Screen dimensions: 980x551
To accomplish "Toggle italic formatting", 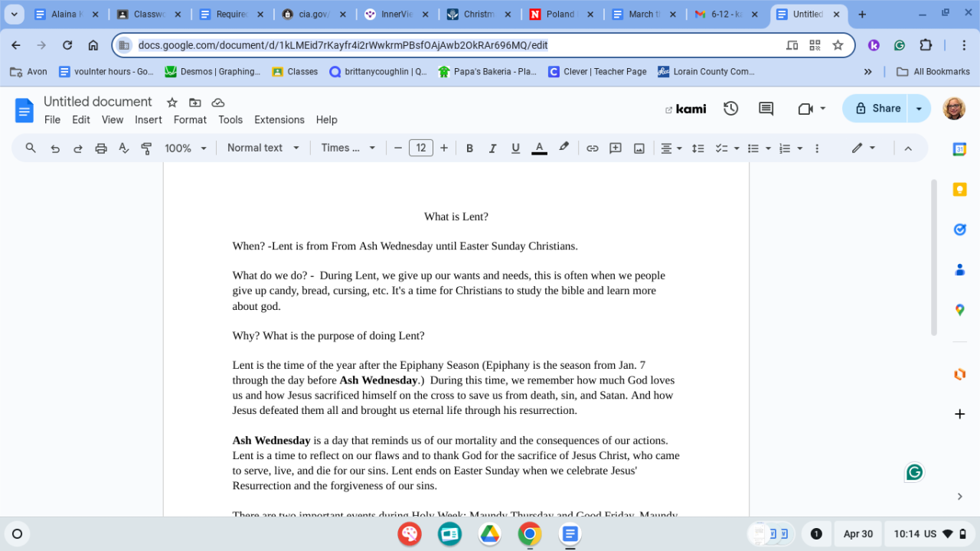I will pyautogui.click(x=492, y=148).
